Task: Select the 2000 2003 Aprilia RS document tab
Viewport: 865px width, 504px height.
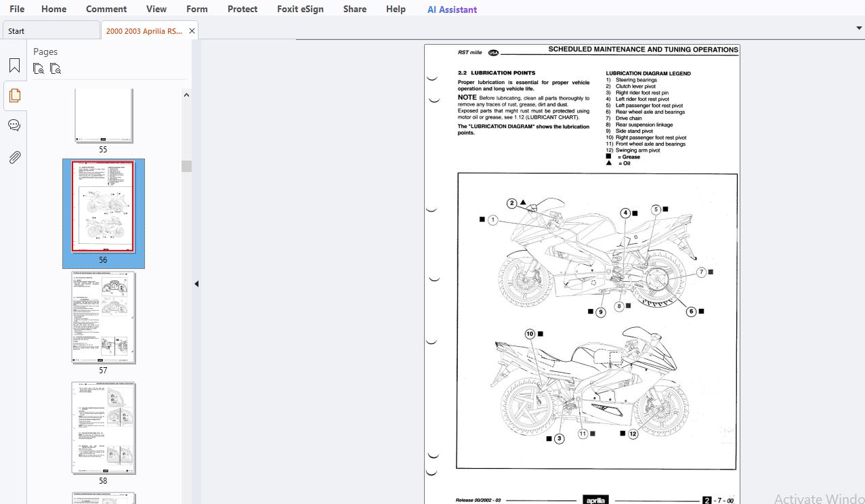Action: 144,30
